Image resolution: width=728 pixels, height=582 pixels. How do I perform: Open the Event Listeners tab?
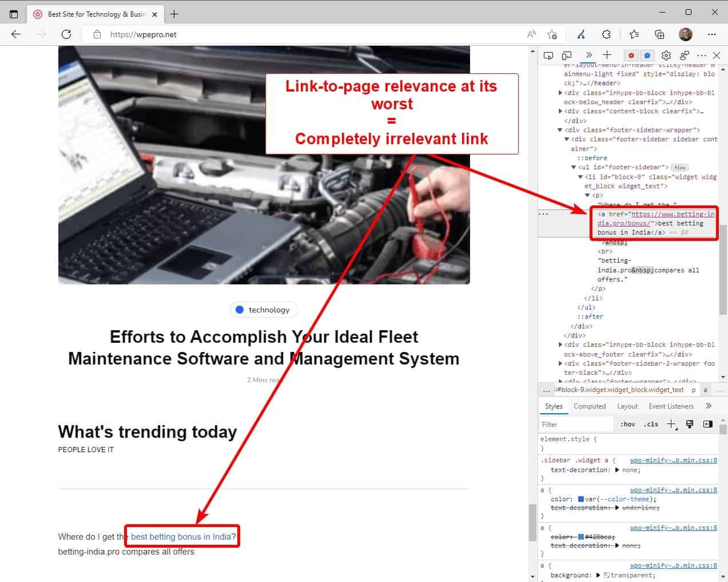tap(671, 406)
